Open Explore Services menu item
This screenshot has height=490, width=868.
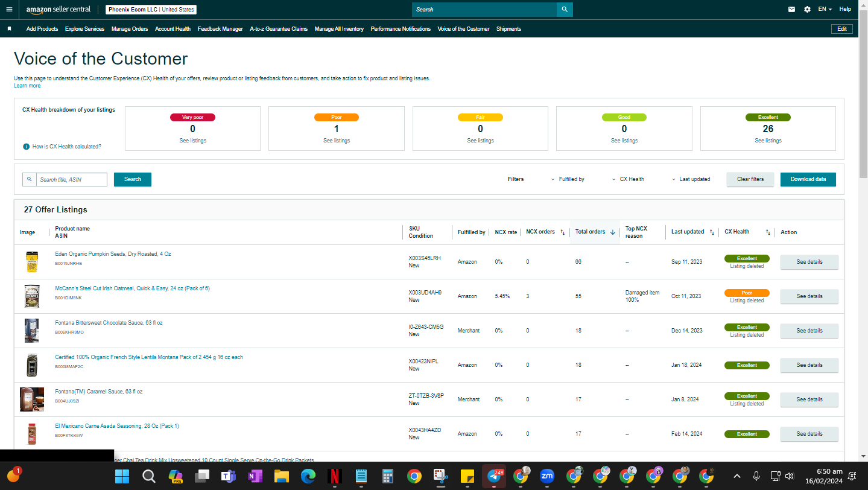84,29
